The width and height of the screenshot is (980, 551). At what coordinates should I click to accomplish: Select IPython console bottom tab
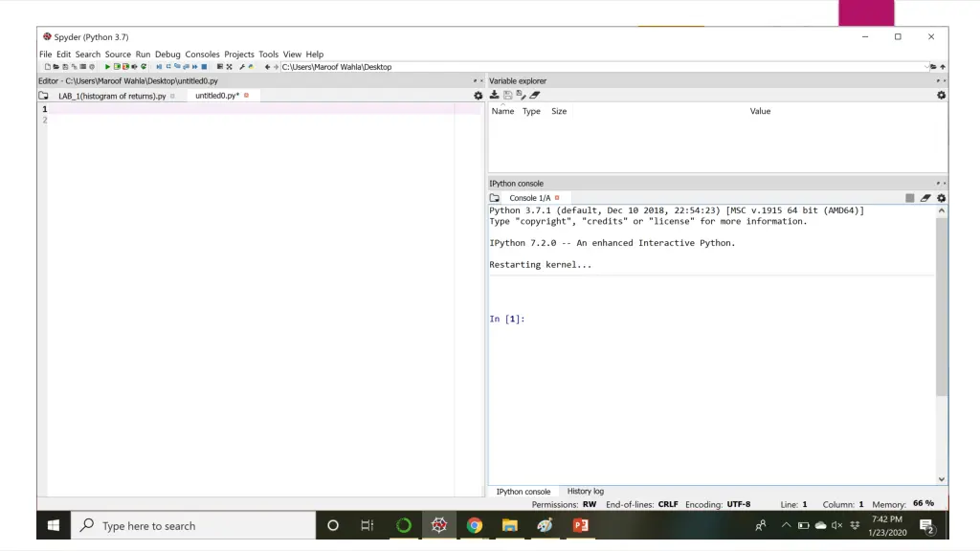[x=523, y=492]
